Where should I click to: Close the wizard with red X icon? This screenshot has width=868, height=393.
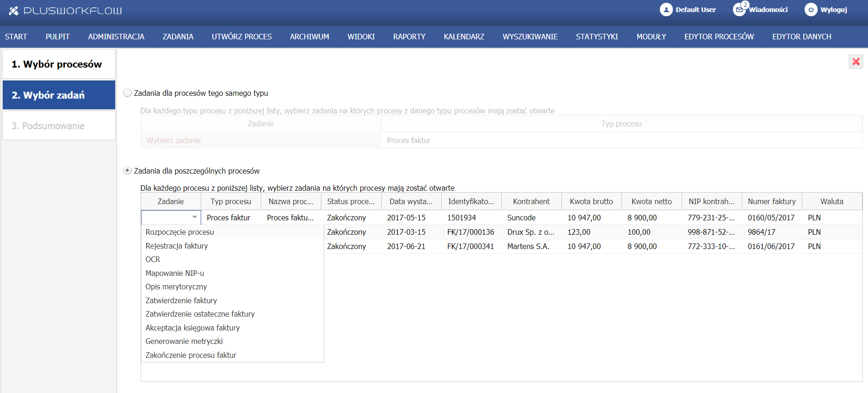[x=856, y=62]
